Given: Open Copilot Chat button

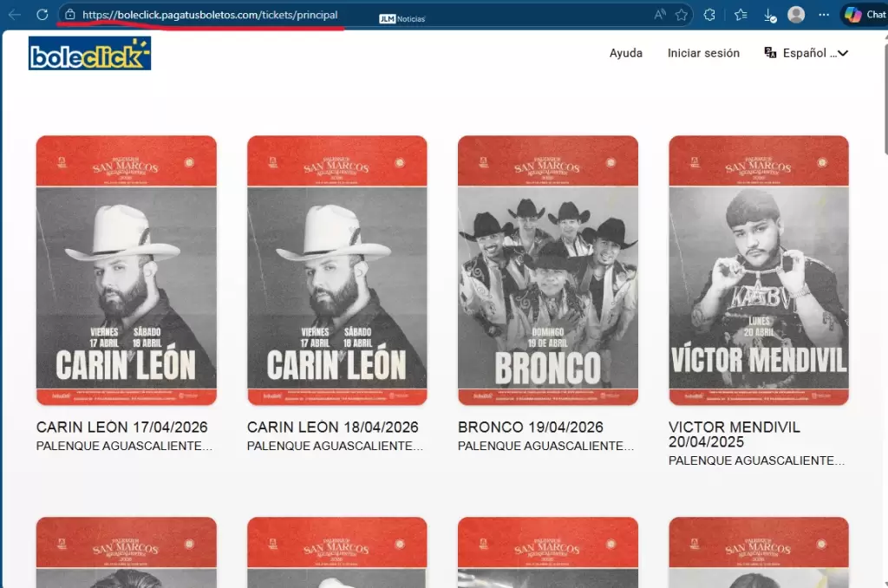Looking at the screenshot, I should coord(865,15).
